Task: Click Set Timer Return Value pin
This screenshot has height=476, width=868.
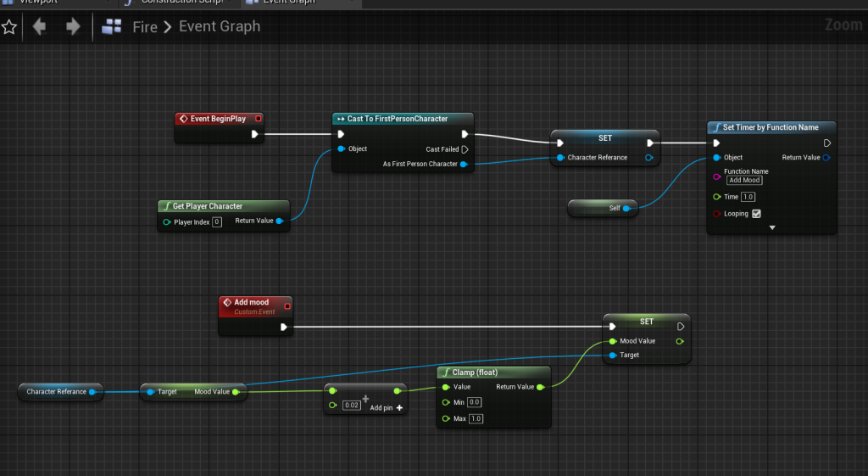Action: pyautogui.click(x=826, y=157)
